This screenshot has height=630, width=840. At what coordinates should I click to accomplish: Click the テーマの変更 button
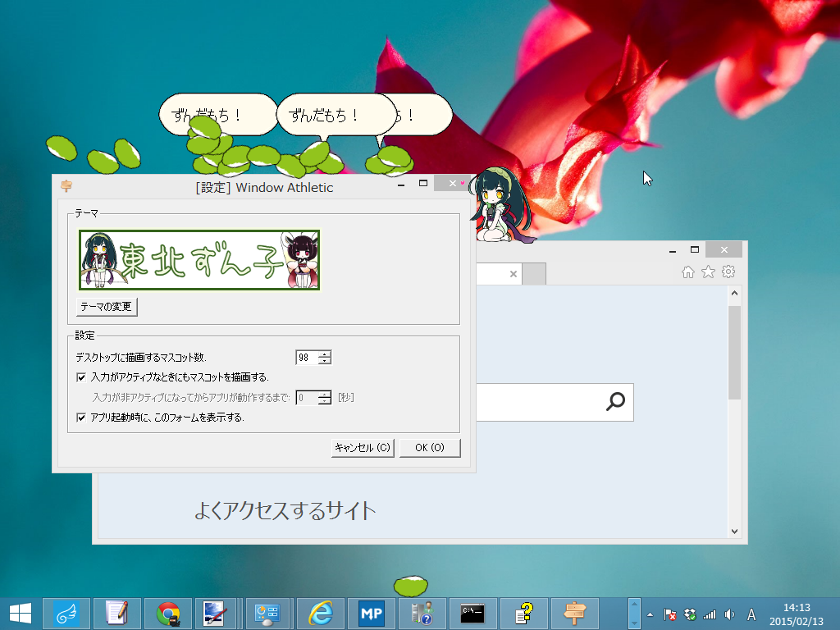[107, 307]
